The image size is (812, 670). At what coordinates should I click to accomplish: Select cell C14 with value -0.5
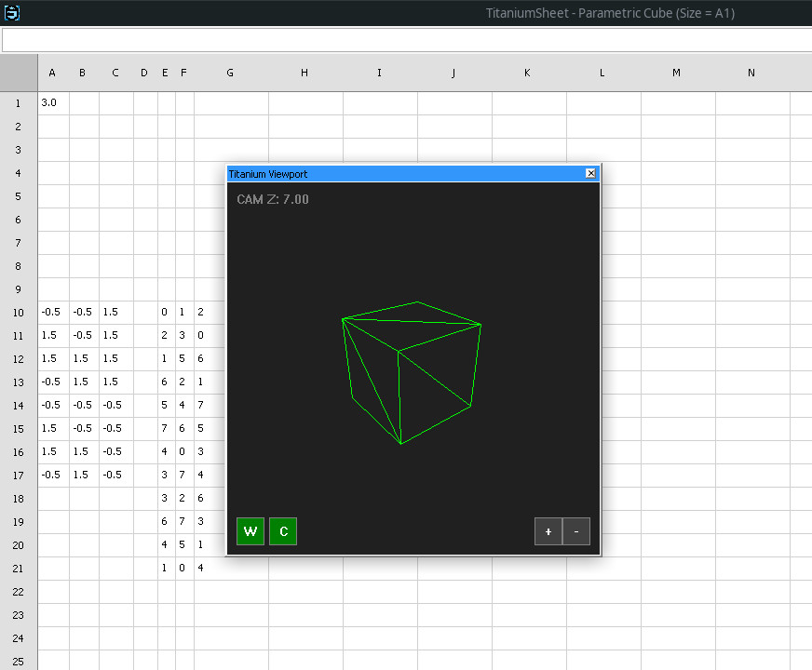[116, 406]
